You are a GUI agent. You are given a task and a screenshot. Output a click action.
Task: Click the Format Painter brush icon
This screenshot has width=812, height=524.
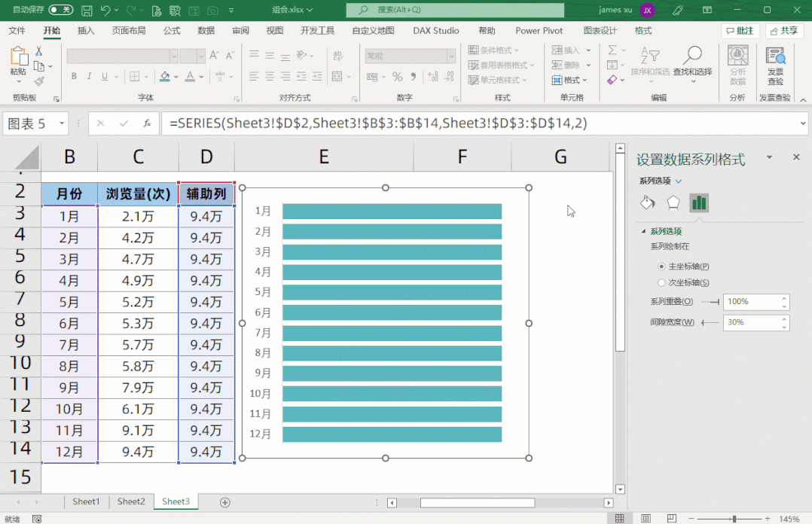tap(39, 81)
